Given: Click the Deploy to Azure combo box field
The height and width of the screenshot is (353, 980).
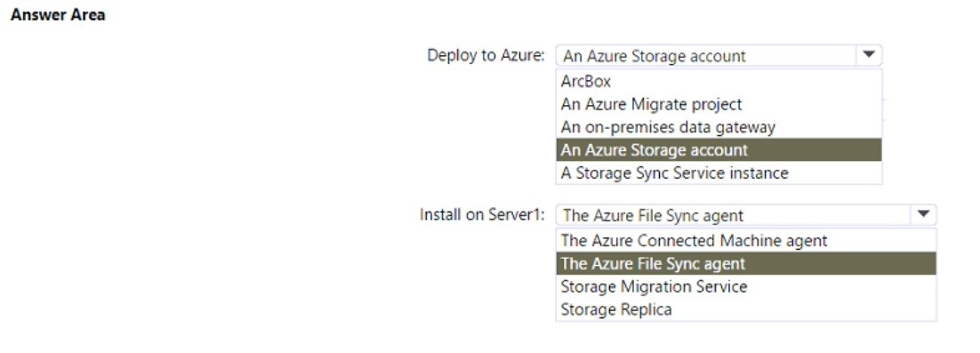Looking at the screenshot, I should coord(719,56).
